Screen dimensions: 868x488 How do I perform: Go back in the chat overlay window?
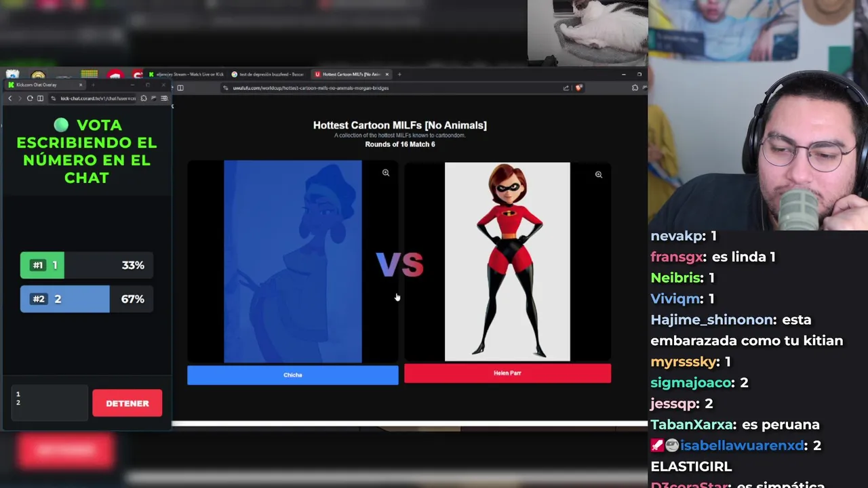point(9,98)
